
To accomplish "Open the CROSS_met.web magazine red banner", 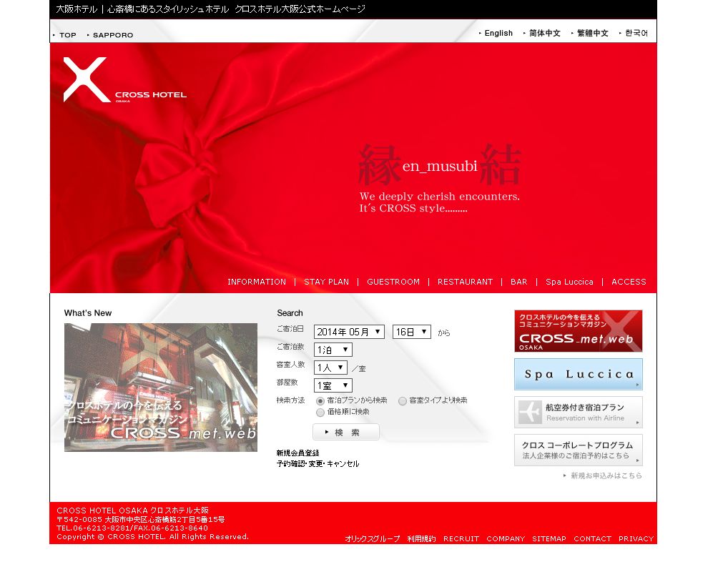I will point(578,331).
